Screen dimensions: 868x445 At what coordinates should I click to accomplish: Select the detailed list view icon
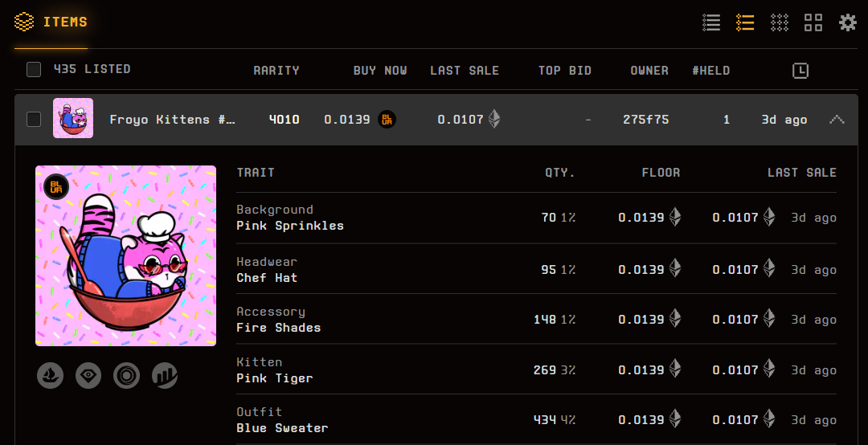[745, 22]
